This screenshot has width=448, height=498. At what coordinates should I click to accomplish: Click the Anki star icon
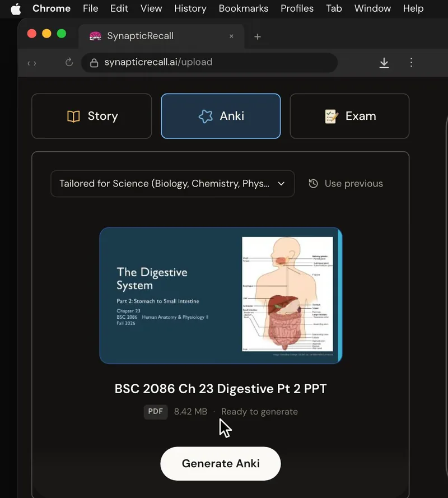(x=206, y=117)
